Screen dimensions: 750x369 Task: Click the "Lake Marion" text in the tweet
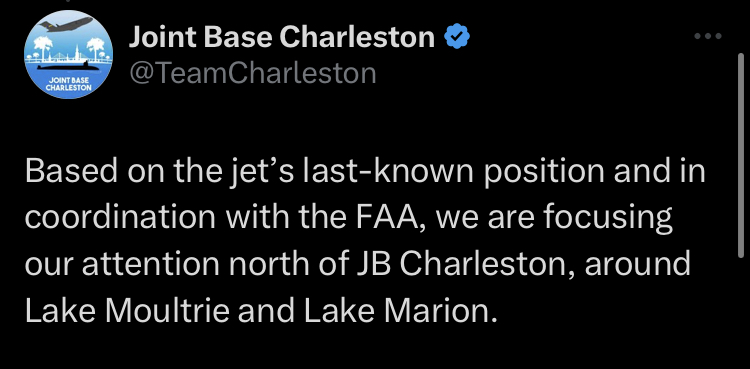[396, 311]
